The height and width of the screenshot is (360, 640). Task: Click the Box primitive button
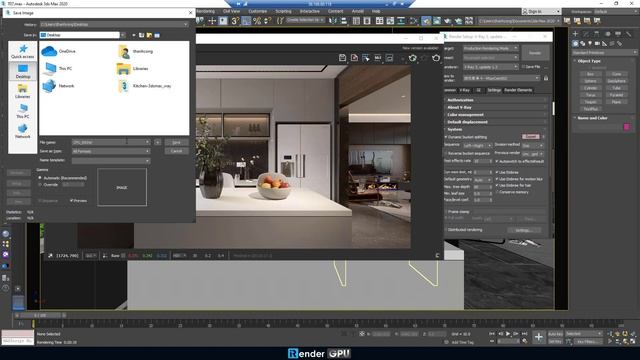[x=590, y=74]
